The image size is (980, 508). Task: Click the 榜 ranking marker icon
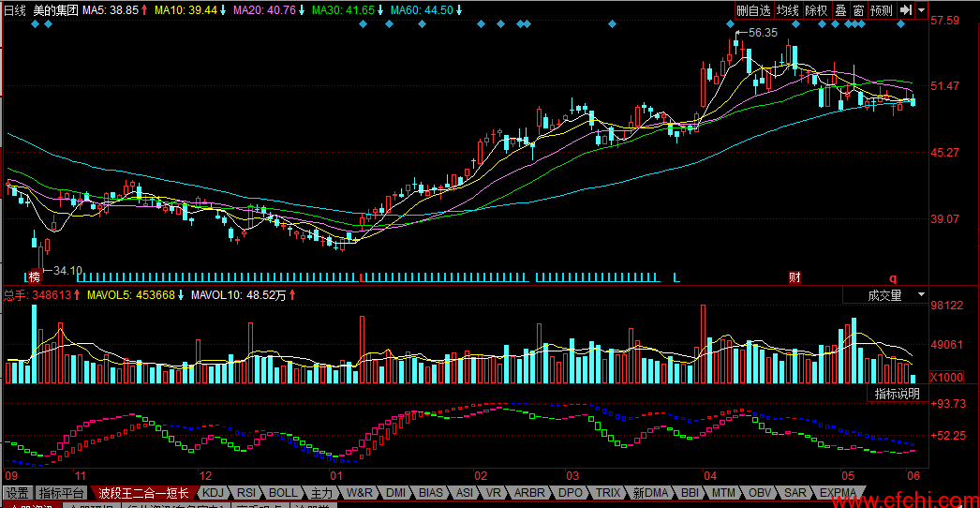[34, 277]
